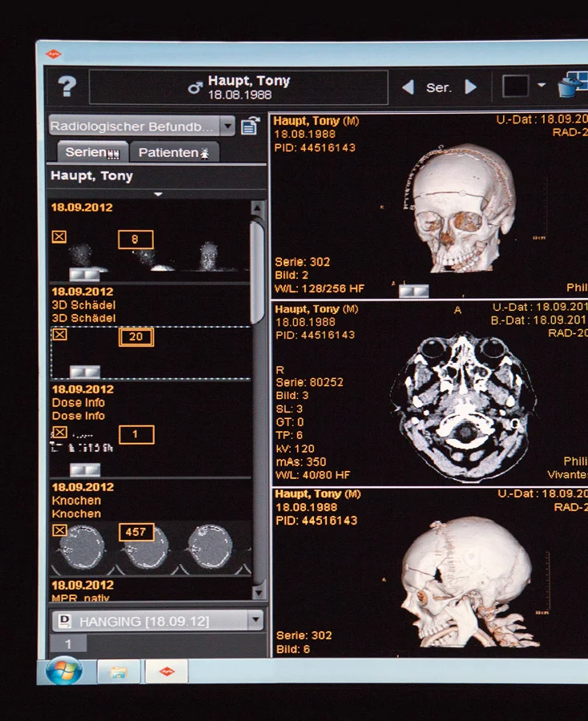The image size is (588, 721).
Task: Click the image count 8 badge
Action: [x=135, y=240]
